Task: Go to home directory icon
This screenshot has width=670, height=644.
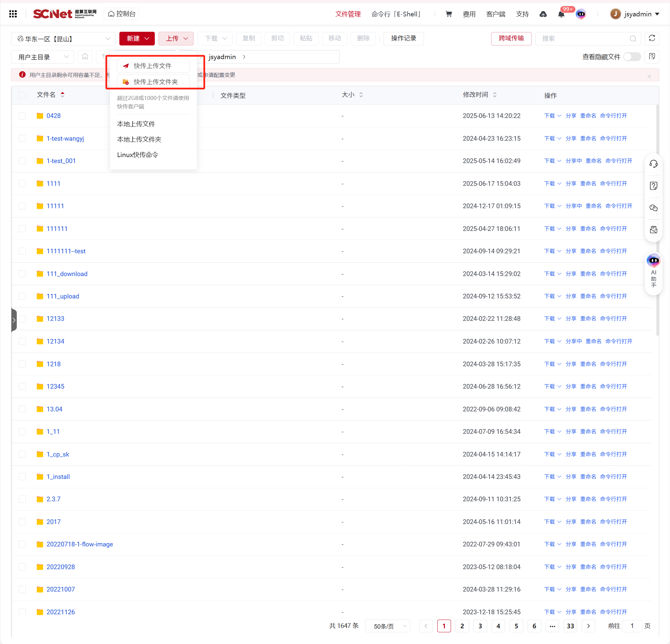Action: tap(85, 57)
